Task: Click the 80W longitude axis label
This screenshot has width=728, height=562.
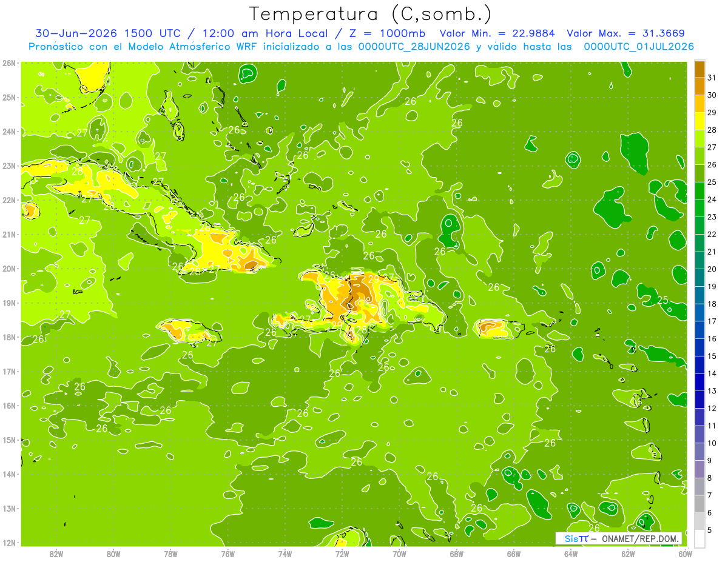Action: coord(113,554)
